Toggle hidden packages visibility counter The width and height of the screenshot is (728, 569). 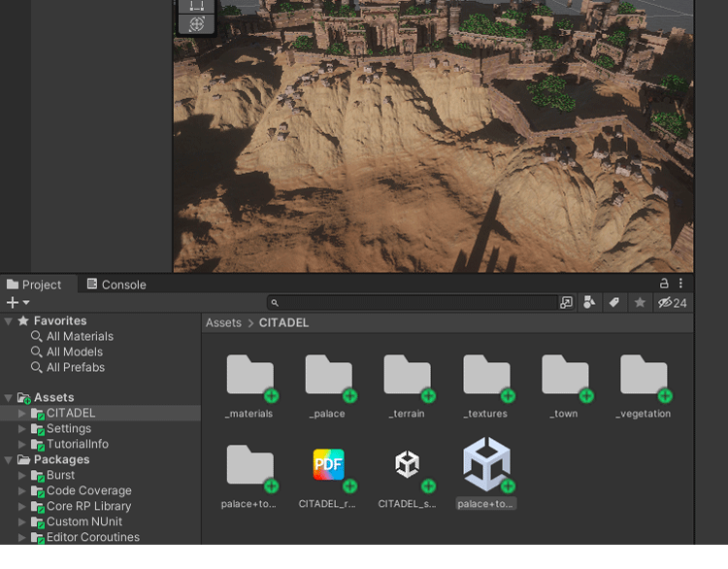[x=673, y=303]
